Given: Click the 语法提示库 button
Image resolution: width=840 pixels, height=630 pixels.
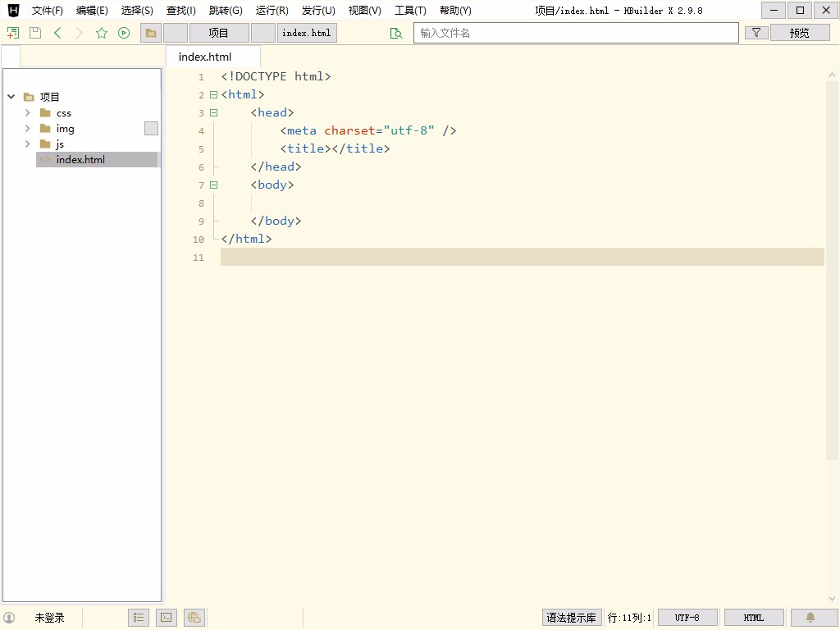Looking at the screenshot, I should [x=572, y=618].
